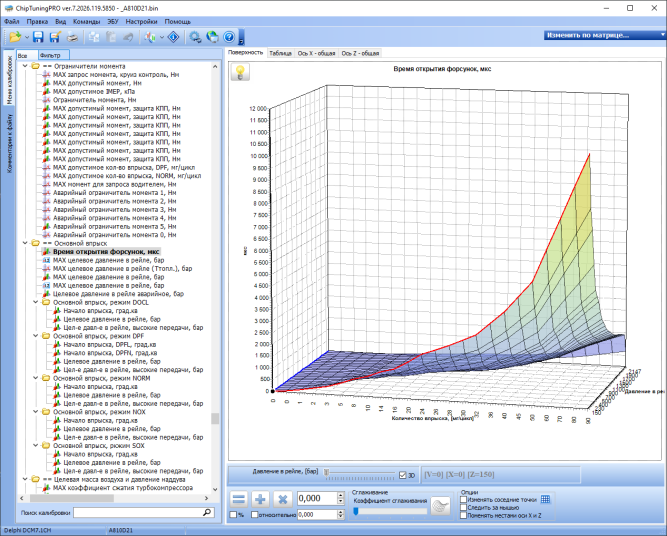Apply smoothing with the mesh surface icon

click(440, 506)
